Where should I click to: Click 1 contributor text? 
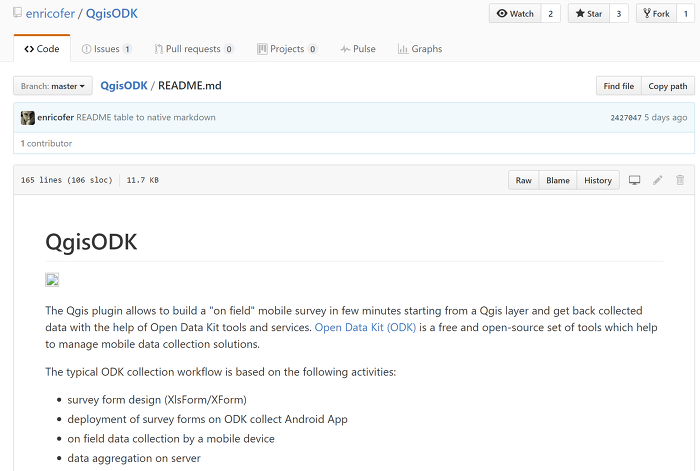(x=46, y=143)
